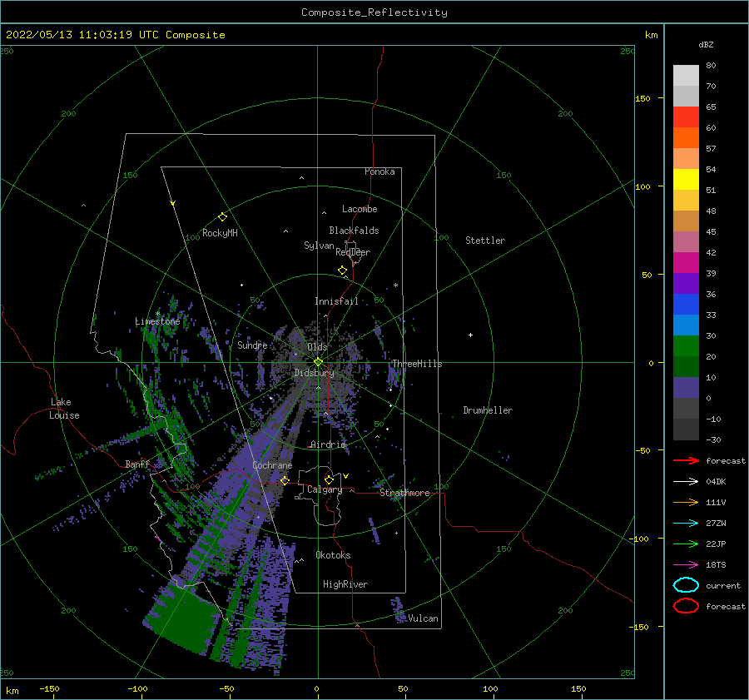
Task: Click the 04DK legend label
Action: click(x=716, y=481)
